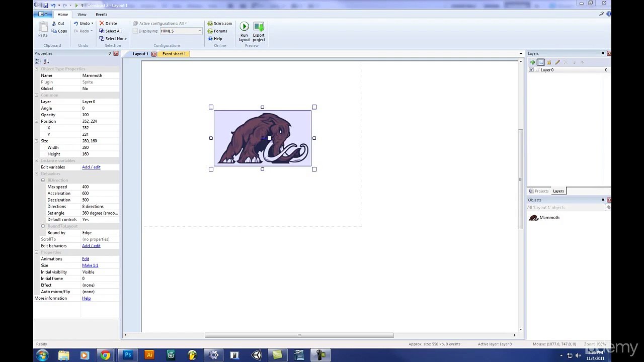Click the Undo button in ribbon
Screen dimensions: 644x362
[82, 24]
